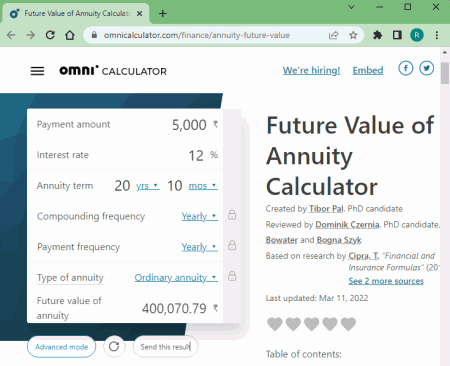Edit Interest rate value 12
This screenshot has height=366, width=450.
(196, 156)
